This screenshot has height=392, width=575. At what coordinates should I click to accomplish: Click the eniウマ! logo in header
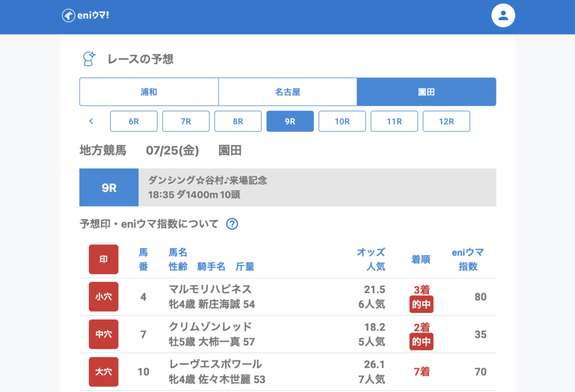(x=85, y=15)
